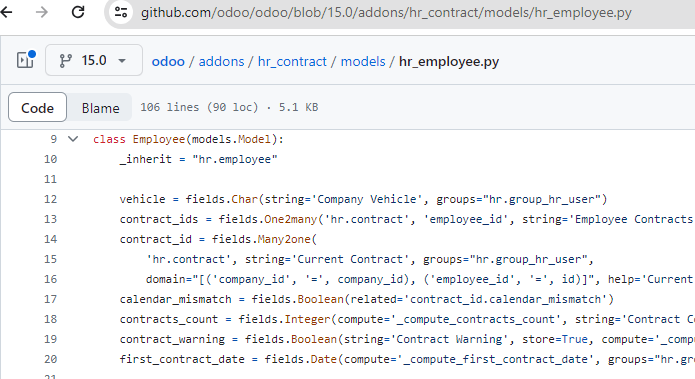695x379 pixels.
Task: Select line number 12
Action: click(51, 199)
